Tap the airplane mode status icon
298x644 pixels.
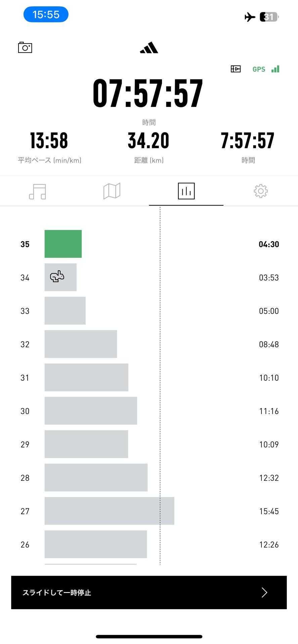point(250,17)
